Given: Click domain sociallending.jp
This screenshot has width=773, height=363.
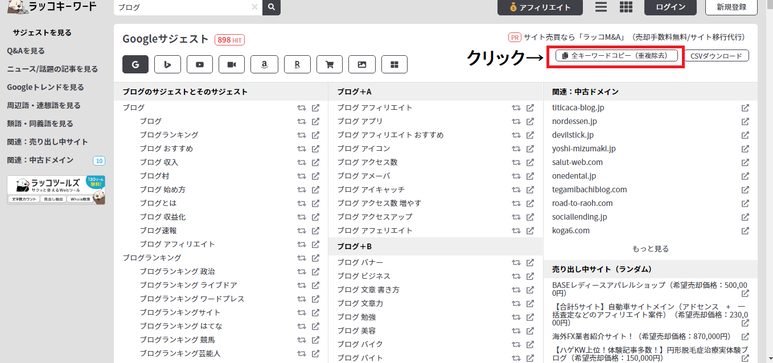Looking at the screenshot, I should click(579, 217).
